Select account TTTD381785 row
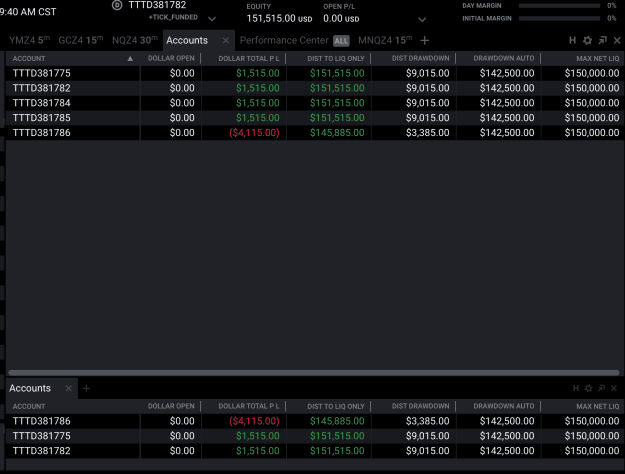The width and height of the screenshot is (625, 474). pos(315,118)
